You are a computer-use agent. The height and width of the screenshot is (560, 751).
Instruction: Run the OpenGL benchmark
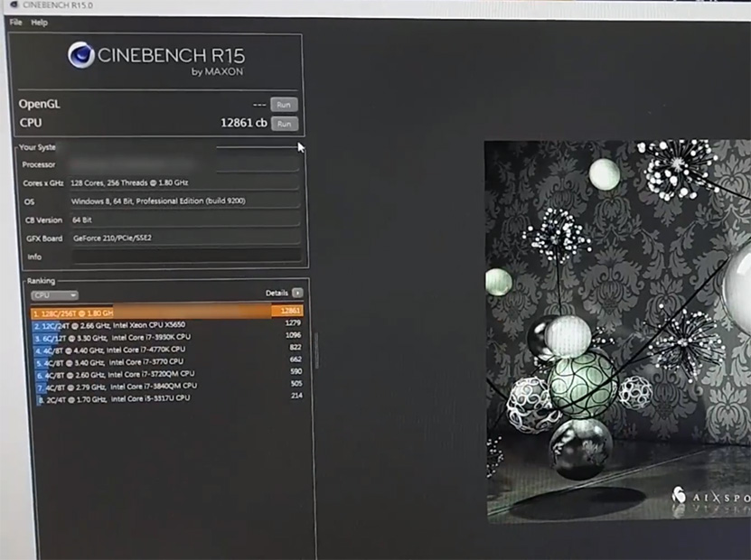click(x=284, y=105)
